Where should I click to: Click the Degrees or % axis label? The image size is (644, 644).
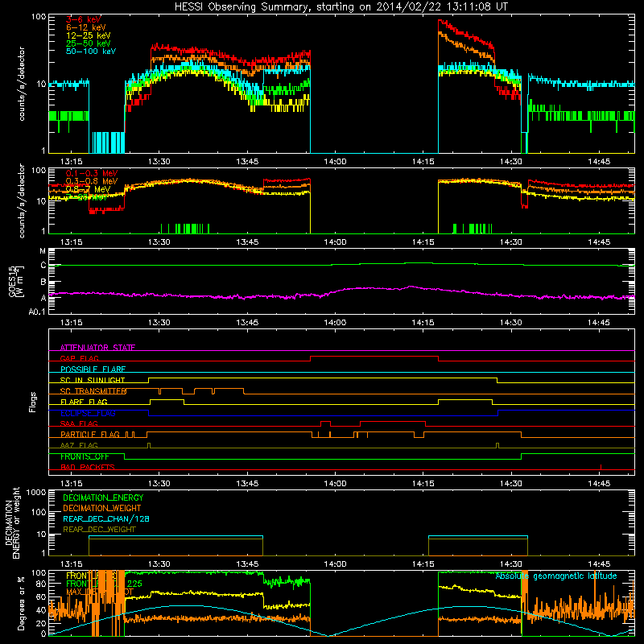coord(21,604)
